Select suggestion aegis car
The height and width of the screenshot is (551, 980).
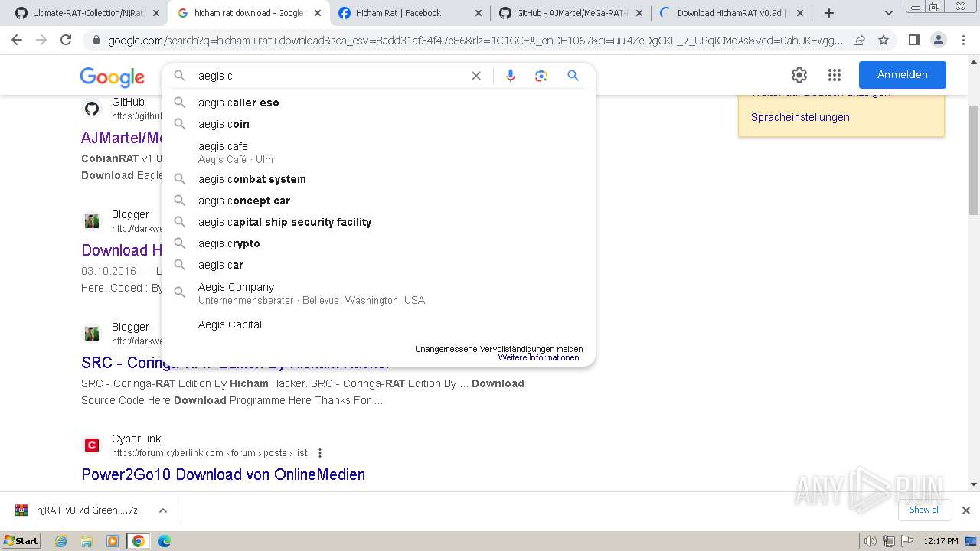click(378, 265)
